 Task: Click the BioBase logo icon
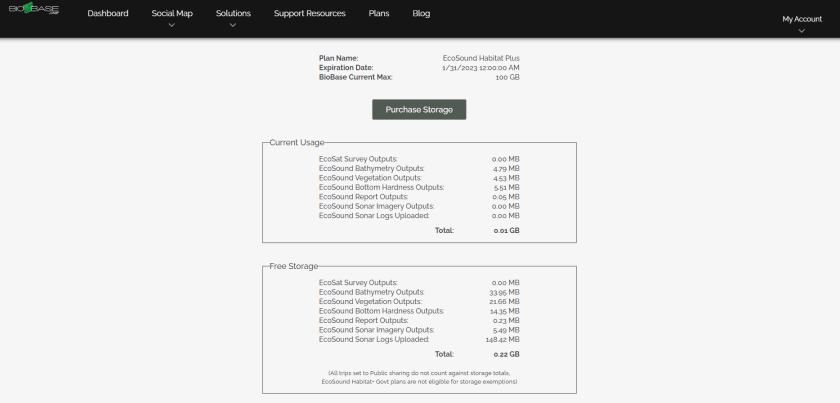point(34,9)
